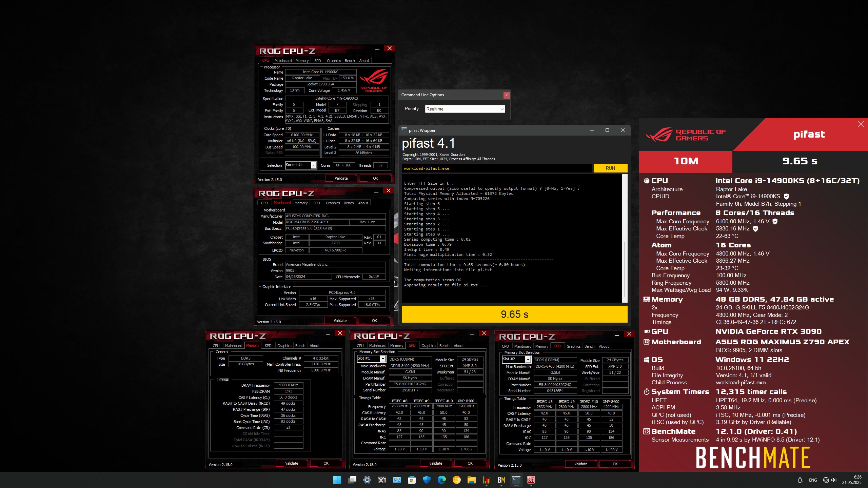Viewport: 868px width, 488px height.
Task: Open Windows Security shield icon
Action: tap(427, 480)
